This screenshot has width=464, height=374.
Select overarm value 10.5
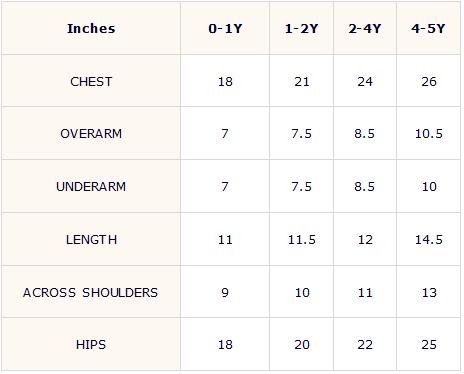click(429, 134)
